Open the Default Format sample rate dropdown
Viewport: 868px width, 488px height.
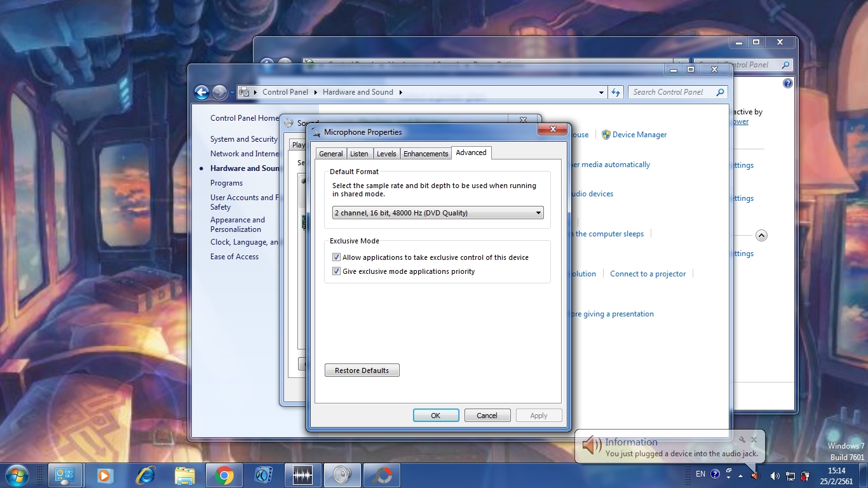[438, 213]
